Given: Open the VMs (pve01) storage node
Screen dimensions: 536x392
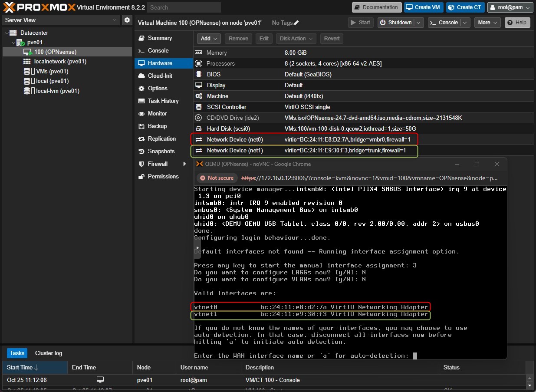Looking at the screenshot, I should [x=51, y=71].
